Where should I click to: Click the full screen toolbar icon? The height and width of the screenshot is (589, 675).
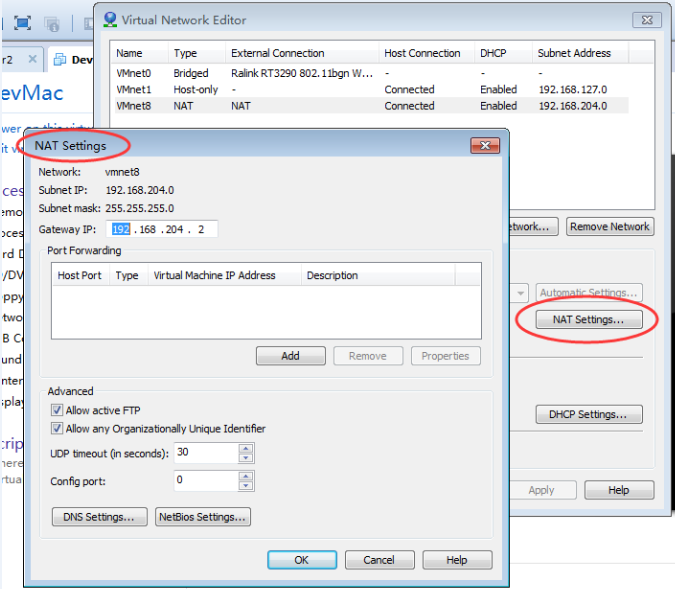click(x=22, y=23)
